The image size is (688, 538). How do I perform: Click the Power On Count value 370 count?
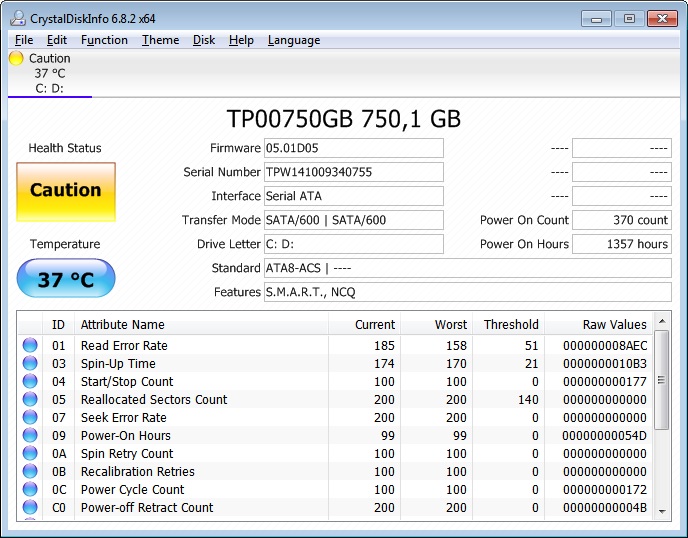pos(622,220)
